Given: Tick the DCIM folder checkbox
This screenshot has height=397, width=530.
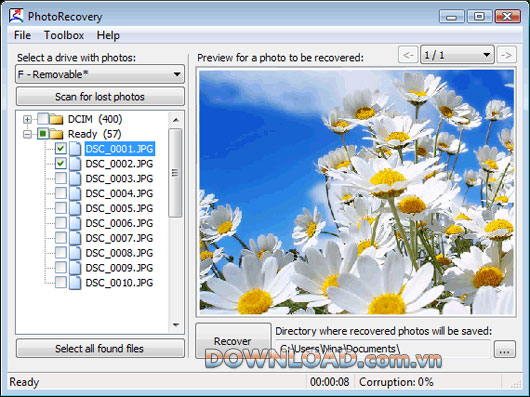Looking at the screenshot, I should pyautogui.click(x=43, y=119).
